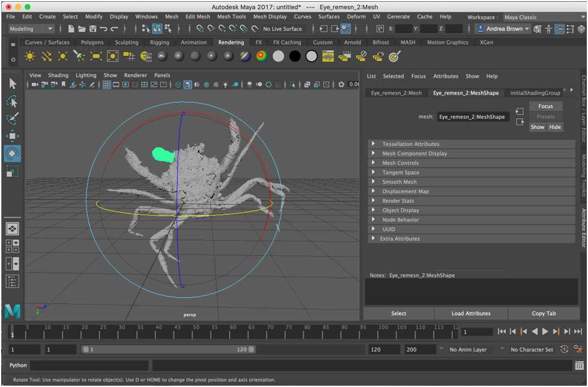Click the Load Attributes button
Image resolution: width=588 pixels, height=387 pixels.
tap(471, 313)
